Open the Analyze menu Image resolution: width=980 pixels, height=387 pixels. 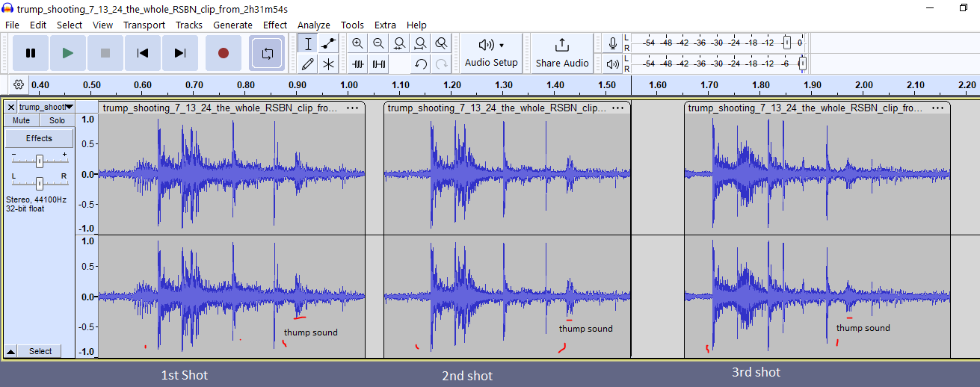click(x=314, y=25)
